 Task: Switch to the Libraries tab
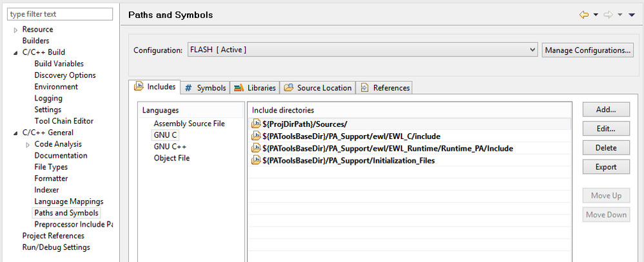[x=255, y=88]
